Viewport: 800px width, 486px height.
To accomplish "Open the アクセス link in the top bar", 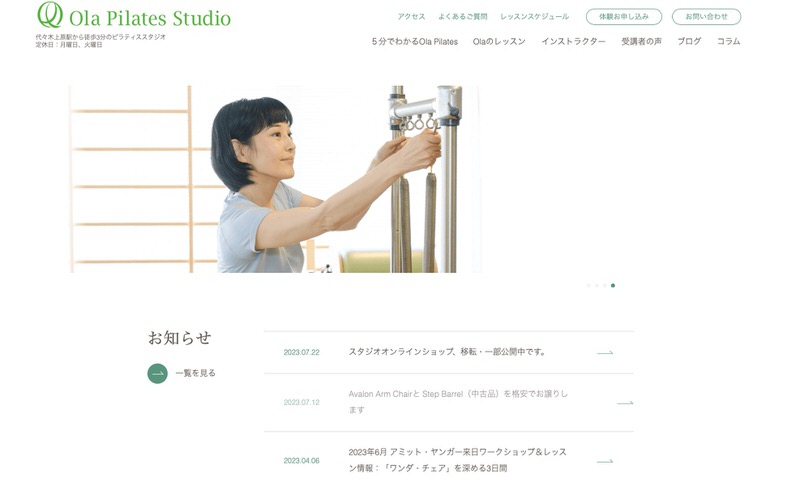I will (x=411, y=16).
